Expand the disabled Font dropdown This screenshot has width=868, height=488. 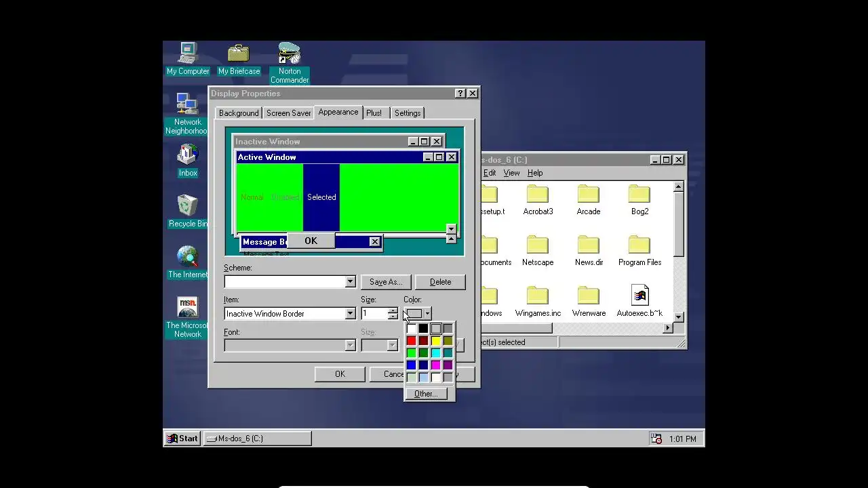[x=350, y=346]
